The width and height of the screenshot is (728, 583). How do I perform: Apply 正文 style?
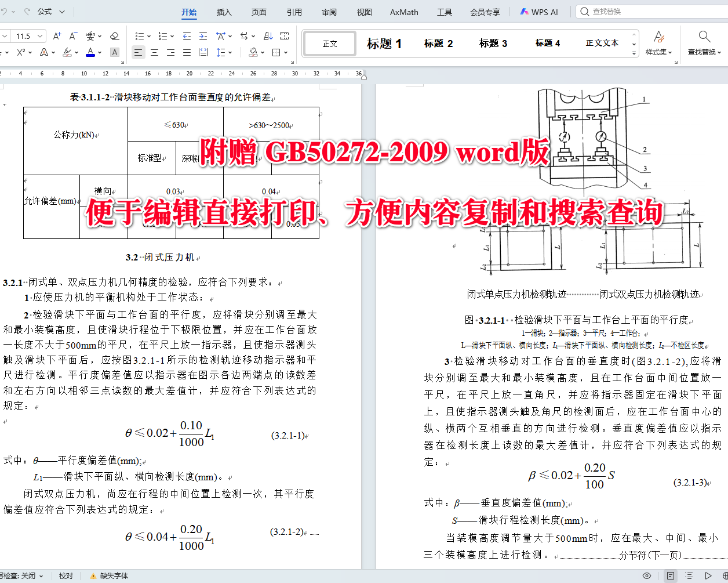pyautogui.click(x=330, y=44)
